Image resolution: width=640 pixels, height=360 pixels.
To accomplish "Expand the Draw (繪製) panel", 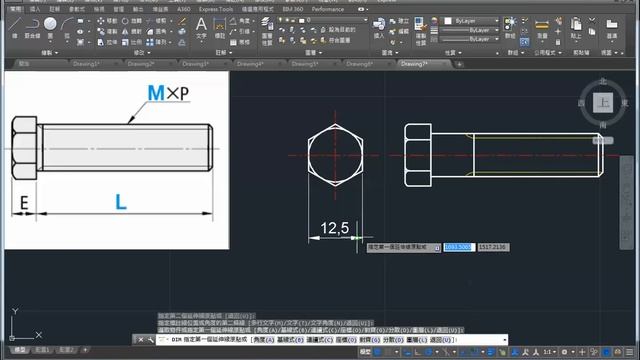I will [50, 53].
